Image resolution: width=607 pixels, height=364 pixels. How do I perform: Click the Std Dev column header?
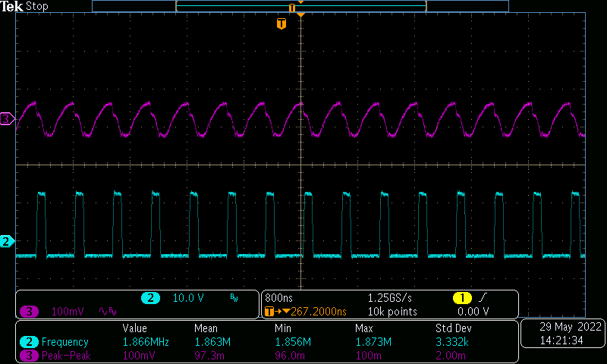[x=453, y=328]
